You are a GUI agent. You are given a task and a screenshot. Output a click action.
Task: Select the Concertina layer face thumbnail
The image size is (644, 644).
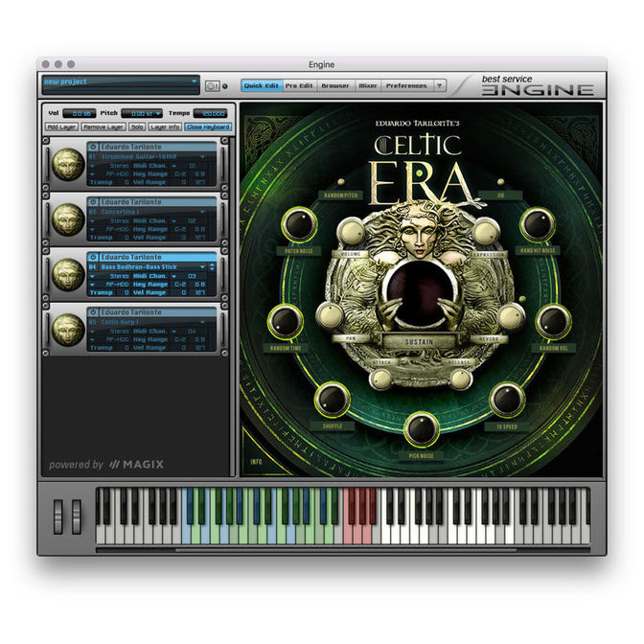coord(68,219)
